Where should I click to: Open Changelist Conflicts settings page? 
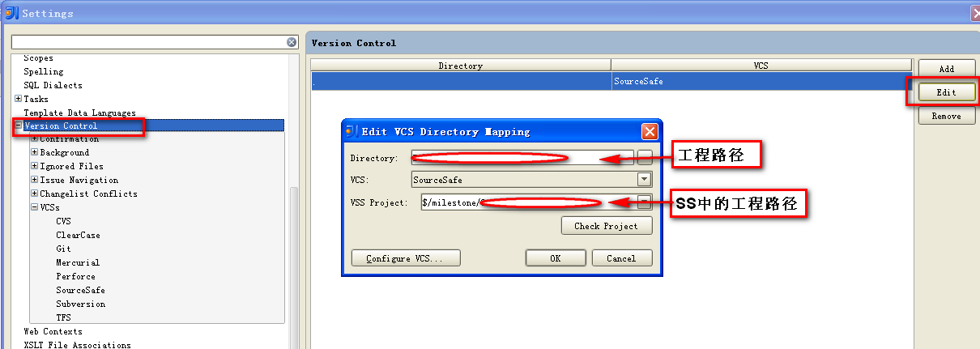click(x=89, y=194)
